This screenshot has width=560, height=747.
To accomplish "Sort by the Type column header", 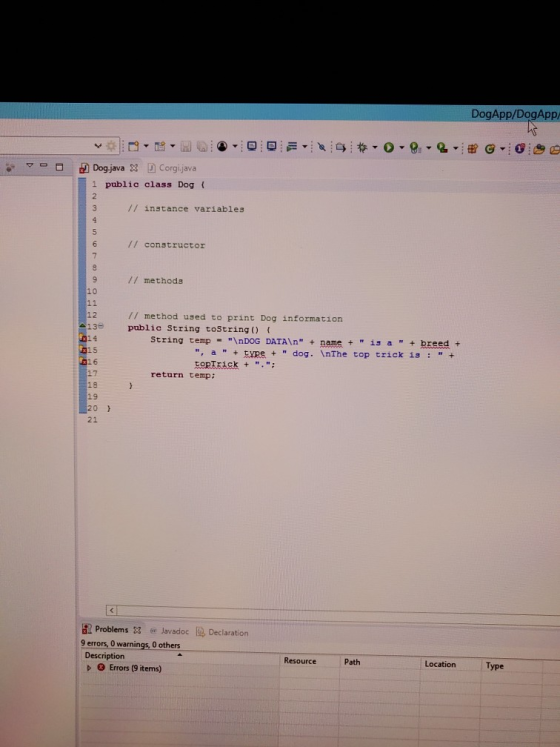I will pyautogui.click(x=512, y=666).
